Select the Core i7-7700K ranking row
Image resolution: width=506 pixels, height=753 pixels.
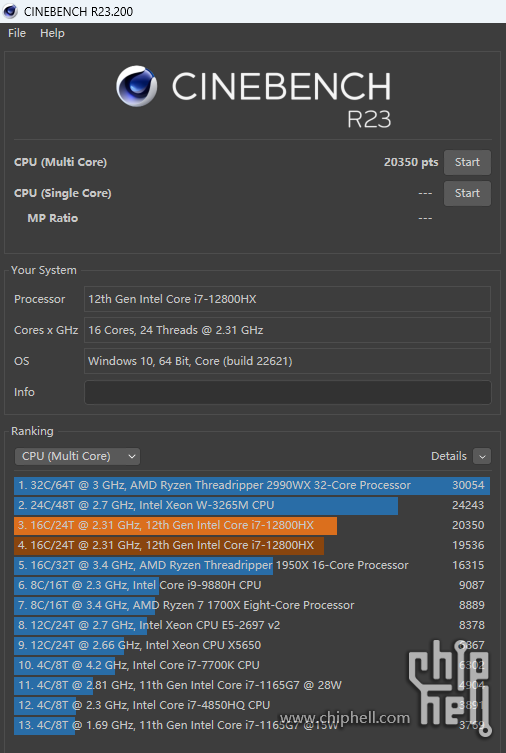pos(252,666)
